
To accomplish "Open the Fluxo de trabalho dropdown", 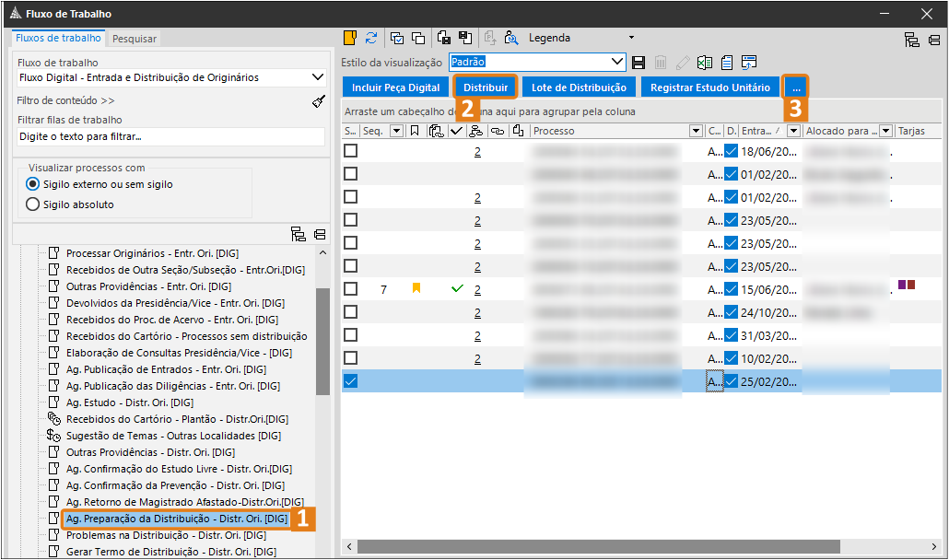I will coord(318,78).
